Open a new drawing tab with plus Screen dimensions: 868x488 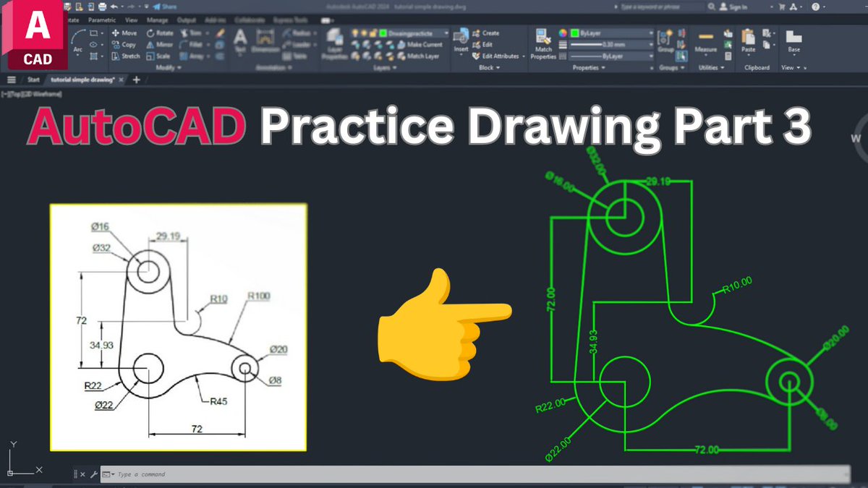point(136,80)
